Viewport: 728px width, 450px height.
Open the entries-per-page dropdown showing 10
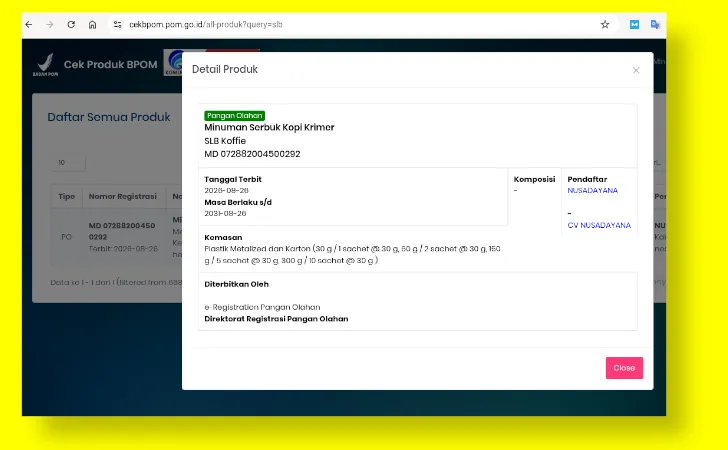coord(68,163)
